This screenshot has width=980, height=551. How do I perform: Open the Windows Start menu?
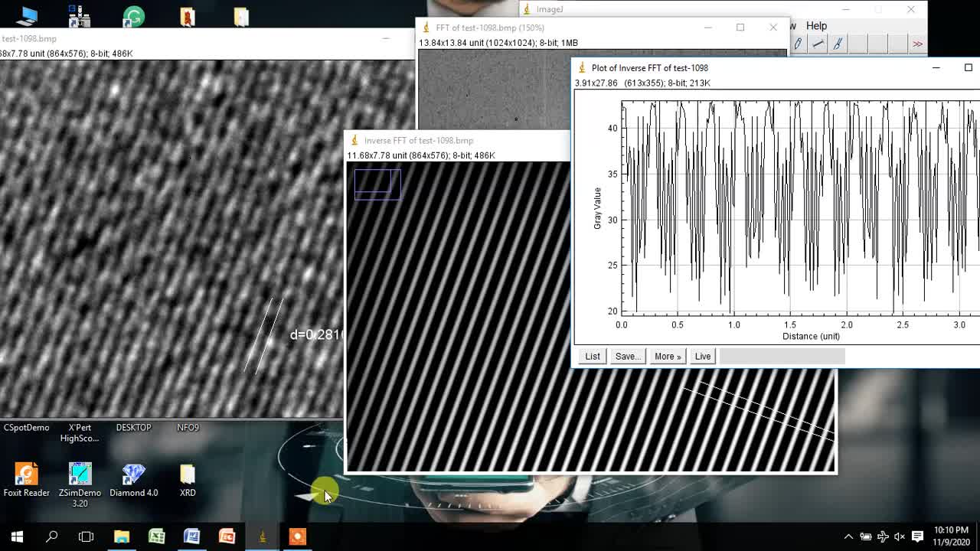point(17,536)
